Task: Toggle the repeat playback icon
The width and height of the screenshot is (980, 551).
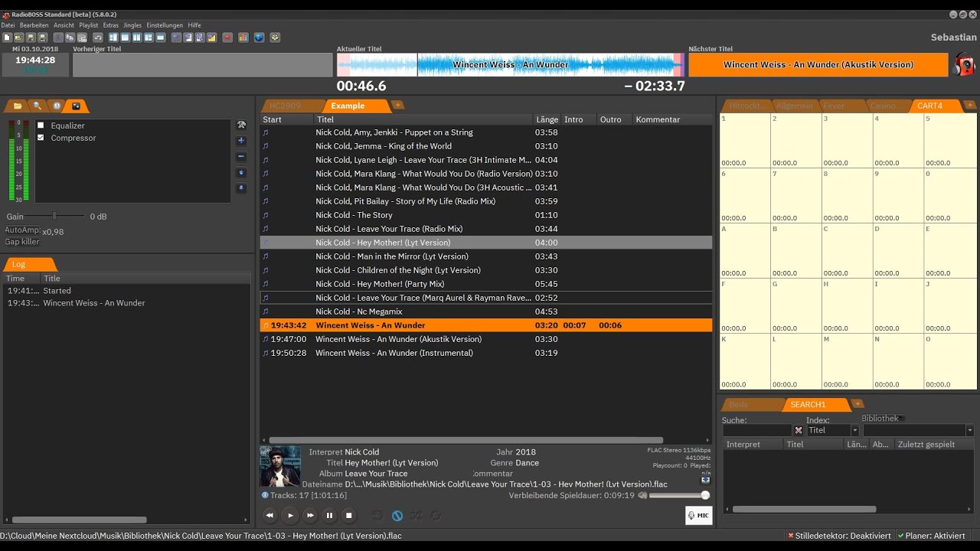Action: coord(436,516)
